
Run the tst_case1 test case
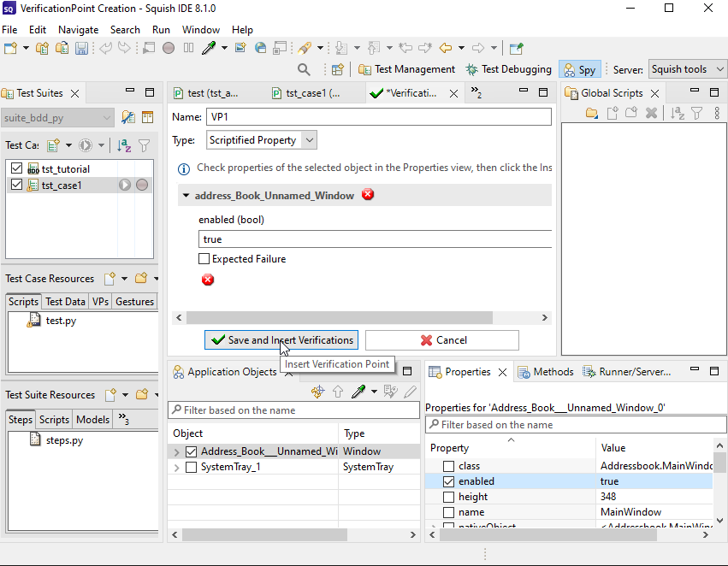pos(125,185)
